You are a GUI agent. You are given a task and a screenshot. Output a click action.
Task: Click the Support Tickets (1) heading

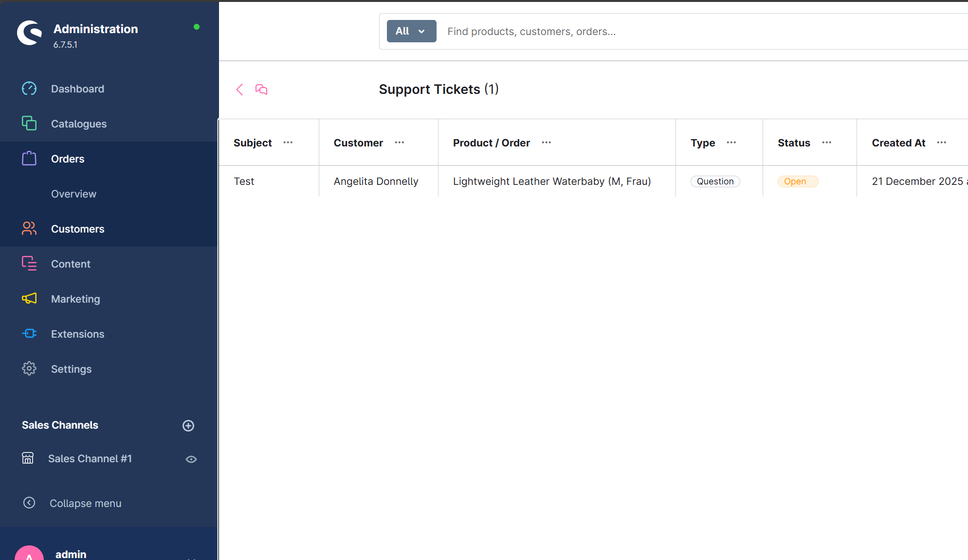pos(438,90)
